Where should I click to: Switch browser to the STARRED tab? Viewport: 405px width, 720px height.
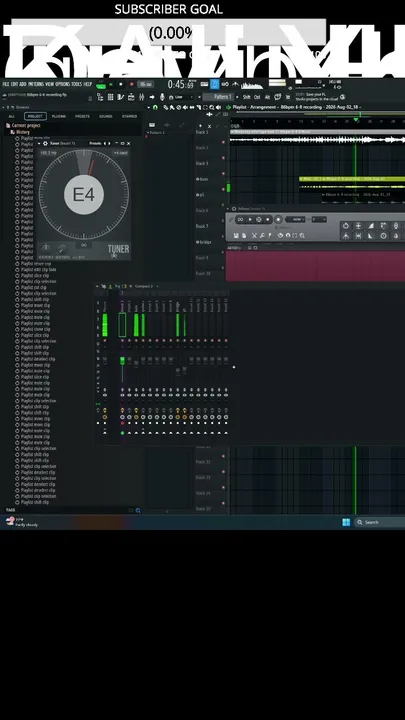(129, 116)
